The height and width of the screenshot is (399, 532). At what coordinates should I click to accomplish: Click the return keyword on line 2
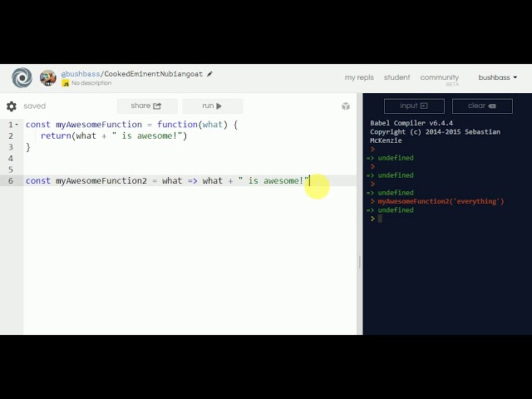pyautogui.click(x=56, y=135)
